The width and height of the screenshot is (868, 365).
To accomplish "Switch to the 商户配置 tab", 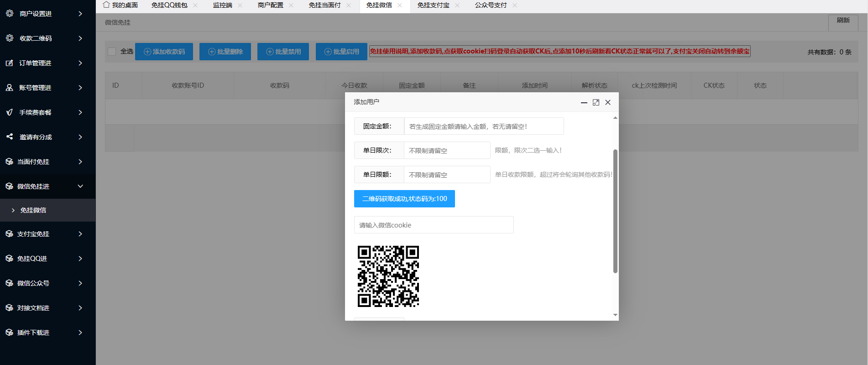I will pos(271,5).
